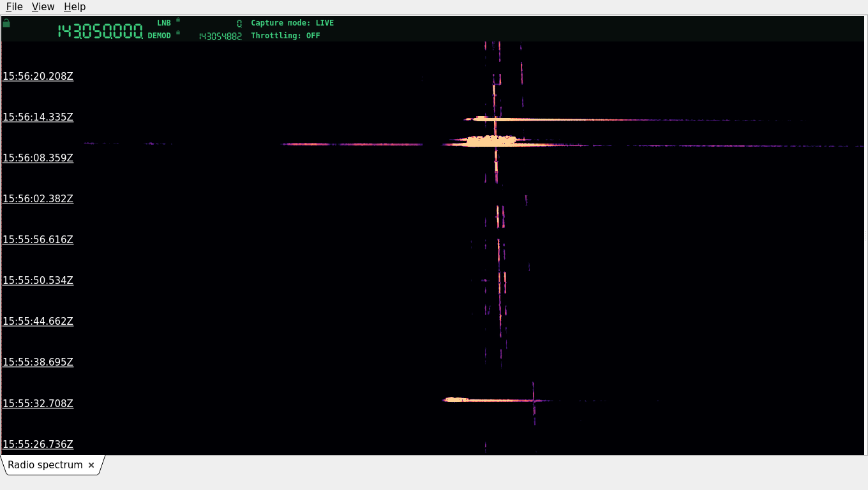
Task: Click the main frequency display 143,050,000
Action: (x=100, y=31)
